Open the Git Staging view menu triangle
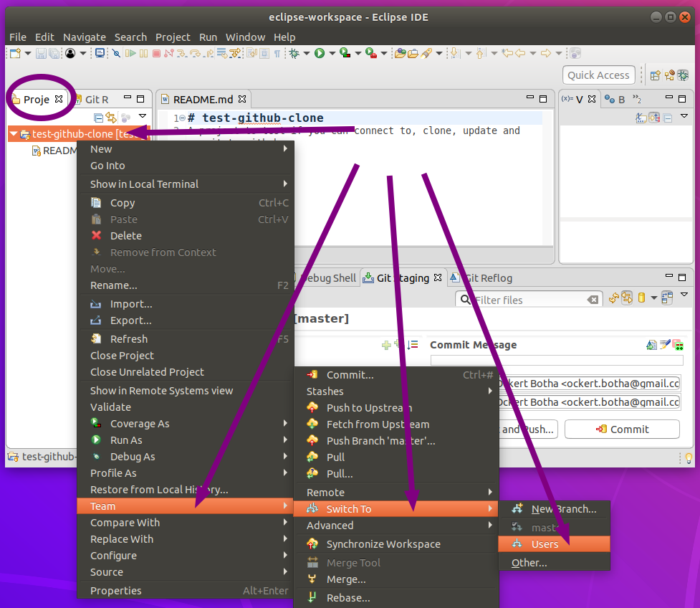This screenshot has height=608, width=700. pyautogui.click(x=684, y=295)
